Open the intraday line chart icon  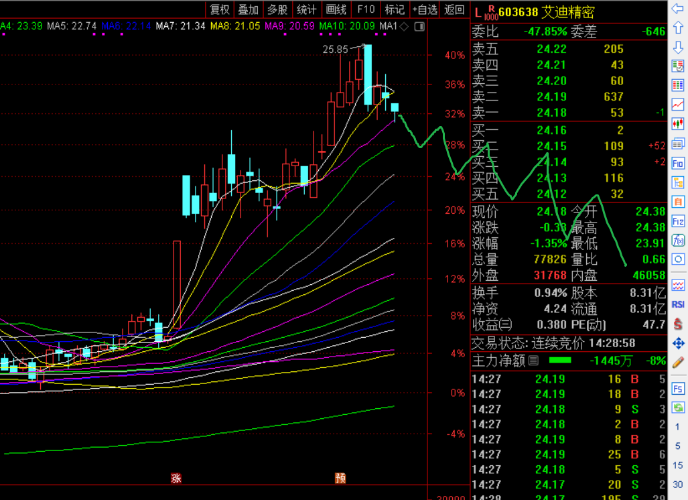click(678, 104)
